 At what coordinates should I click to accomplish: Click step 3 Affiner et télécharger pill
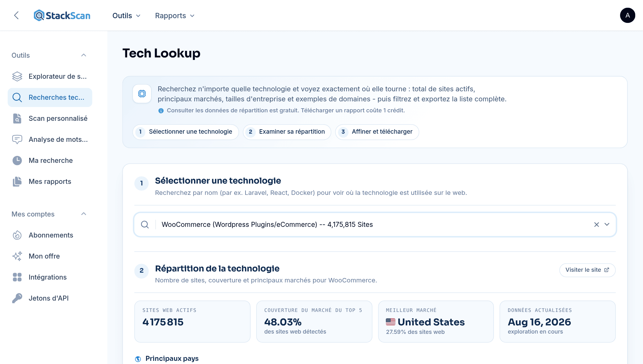pyautogui.click(x=377, y=132)
